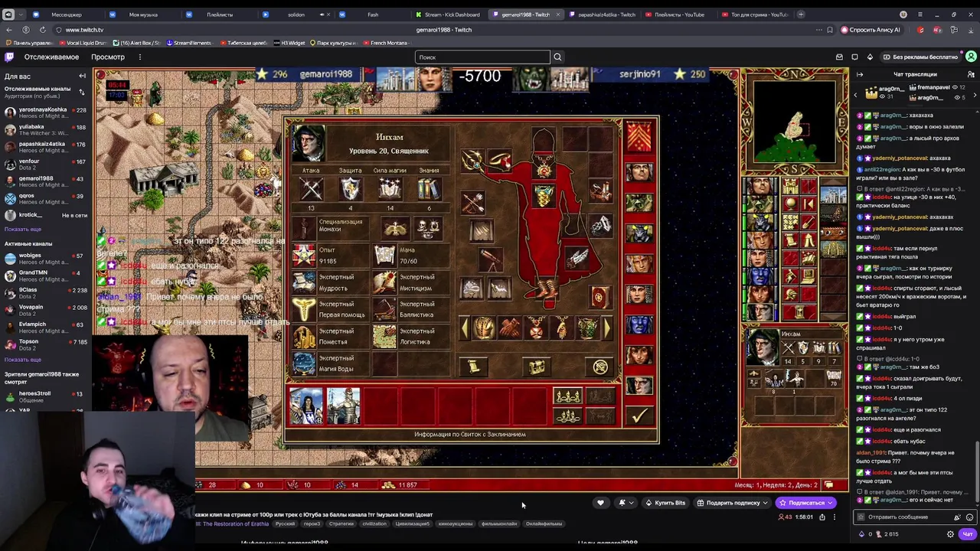
Task: Open the chat community members icon
Action: (971, 74)
